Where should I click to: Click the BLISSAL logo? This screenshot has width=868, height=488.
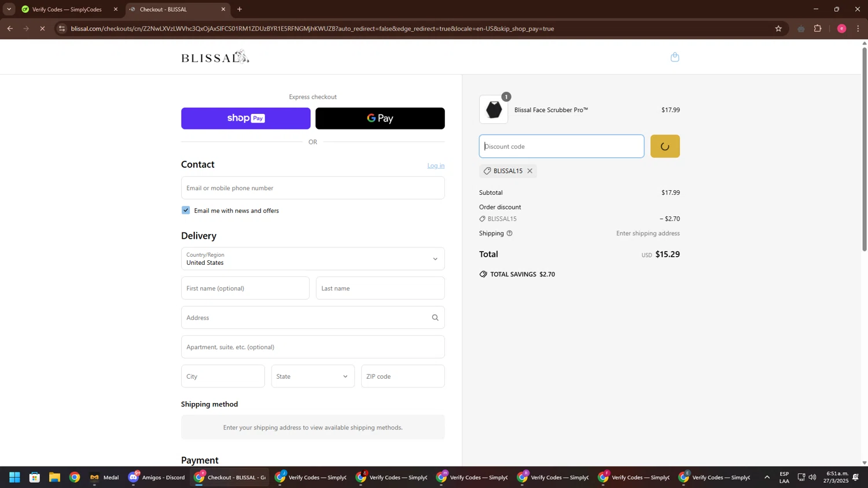point(215,57)
